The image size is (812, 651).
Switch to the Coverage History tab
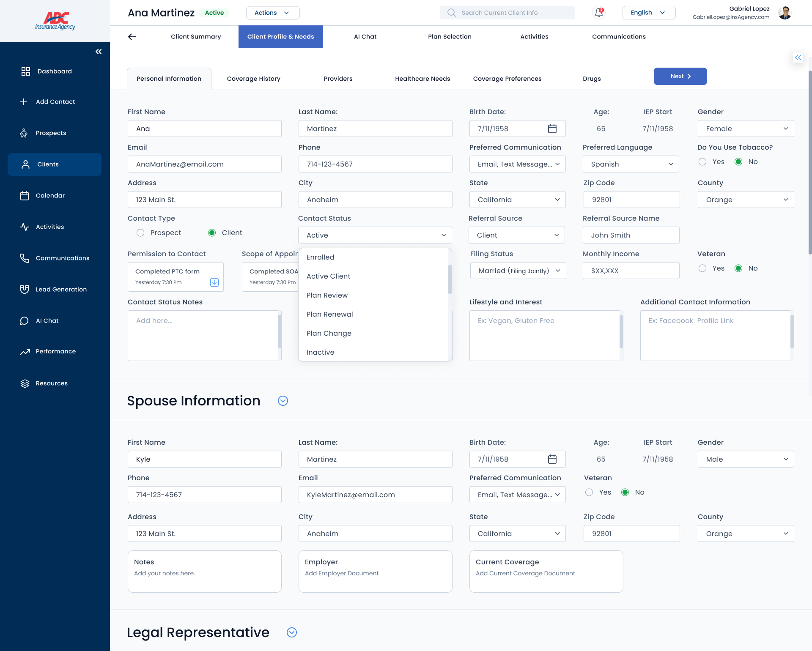click(x=253, y=79)
